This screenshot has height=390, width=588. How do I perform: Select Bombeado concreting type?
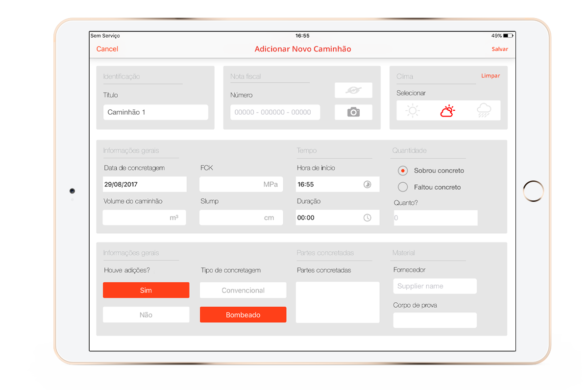pyautogui.click(x=243, y=315)
